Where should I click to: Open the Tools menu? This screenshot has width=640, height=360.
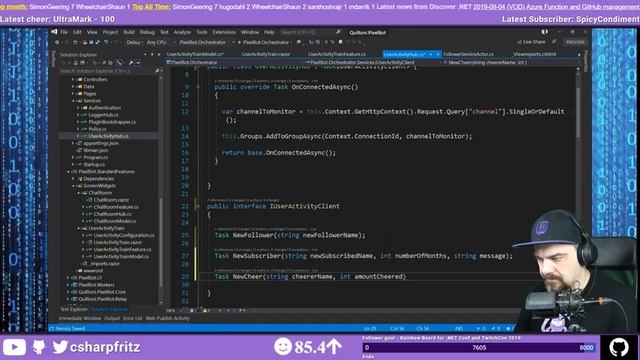(202, 32)
